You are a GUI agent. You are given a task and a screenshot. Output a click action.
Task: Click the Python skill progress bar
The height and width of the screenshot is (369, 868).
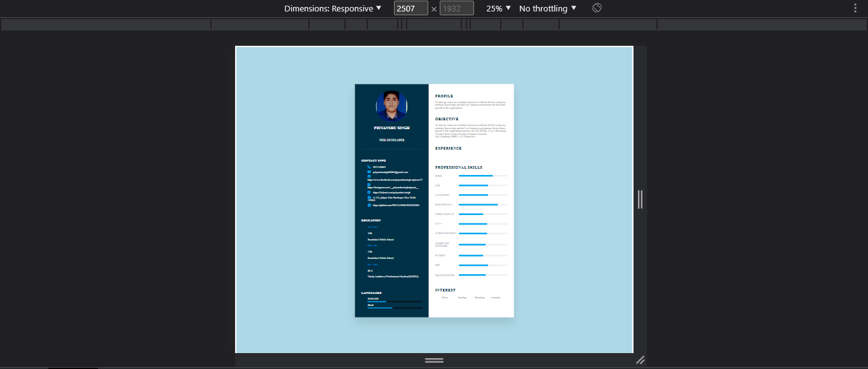point(483,255)
